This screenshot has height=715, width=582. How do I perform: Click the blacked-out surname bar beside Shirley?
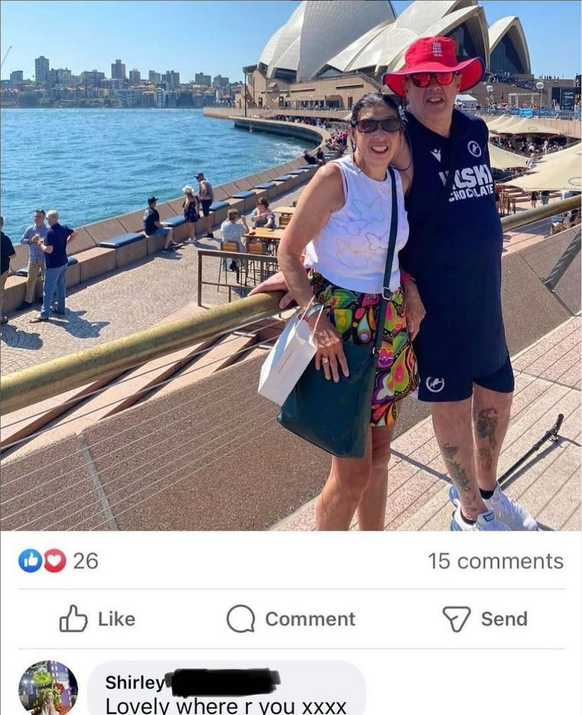(x=223, y=681)
